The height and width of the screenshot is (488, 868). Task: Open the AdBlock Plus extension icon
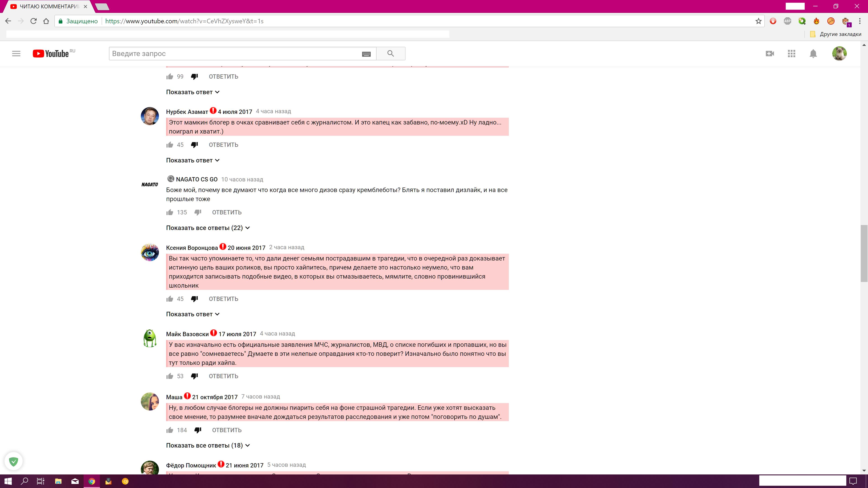tap(788, 21)
